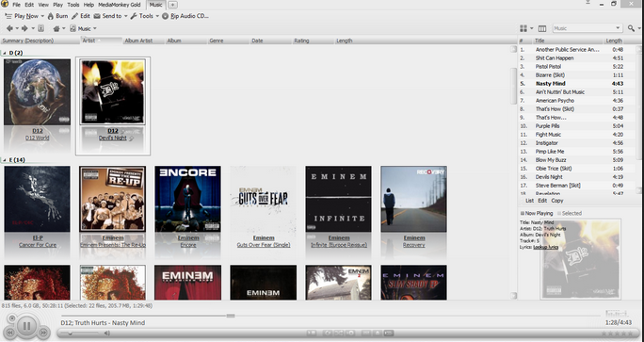This screenshot has height=342, width=644.
Task: Click the magnifier search icon
Action: click(631, 28)
